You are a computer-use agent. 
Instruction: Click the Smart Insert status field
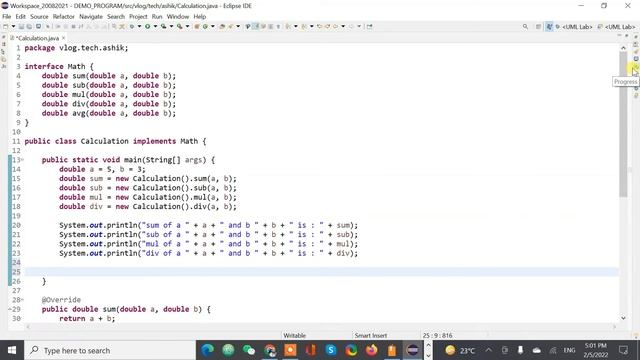[371, 336]
